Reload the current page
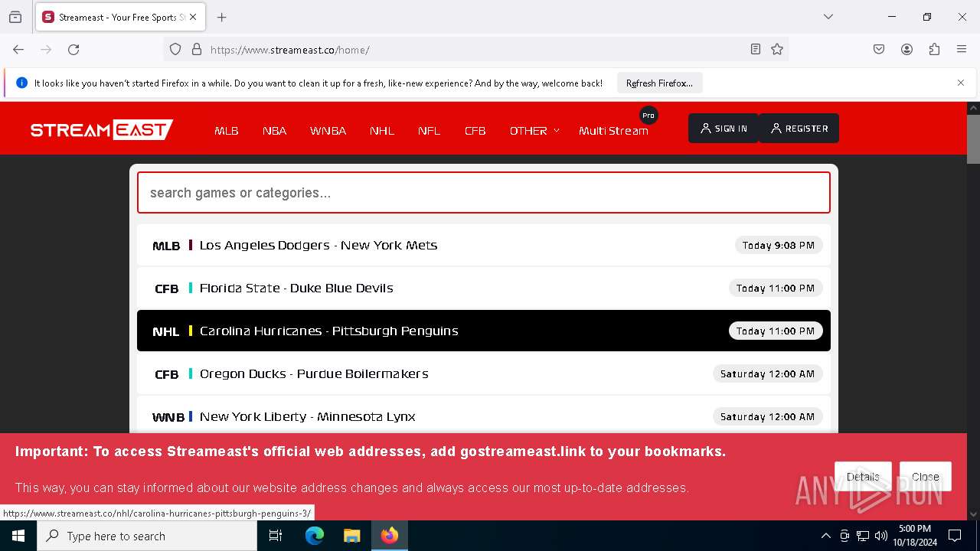Image resolution: width=980 pixels, height=551 pixels. (73, 50)
